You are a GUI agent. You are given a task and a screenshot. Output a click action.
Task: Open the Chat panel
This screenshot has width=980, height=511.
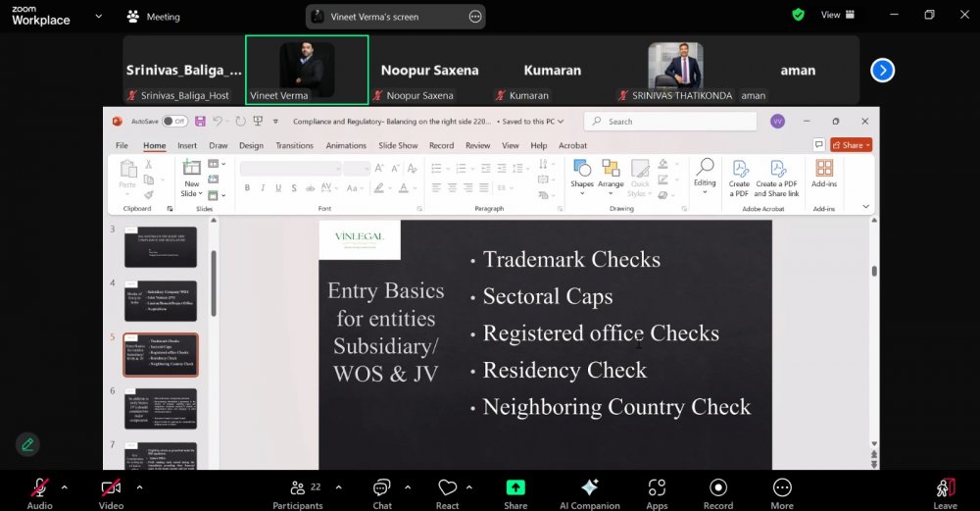click(382, 488)
